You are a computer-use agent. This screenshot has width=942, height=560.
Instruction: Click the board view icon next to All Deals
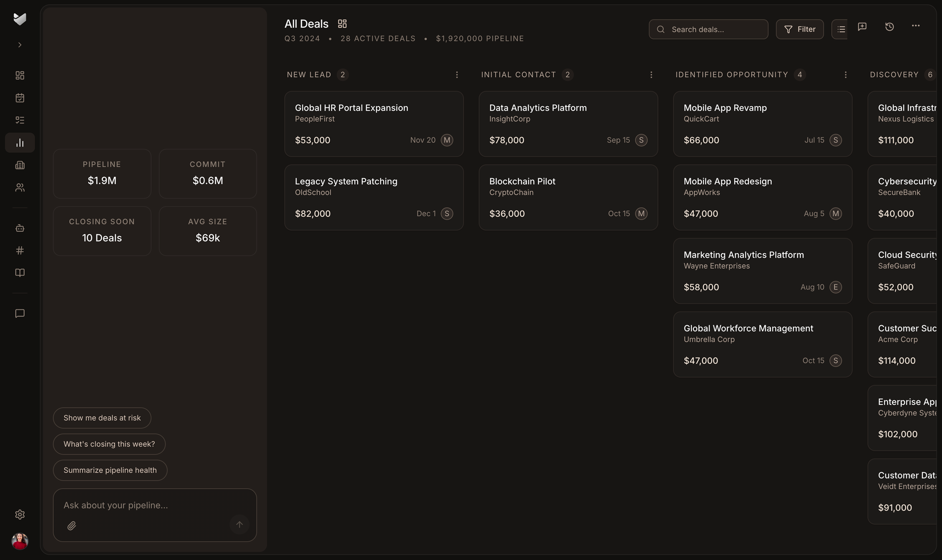(342, 24)
